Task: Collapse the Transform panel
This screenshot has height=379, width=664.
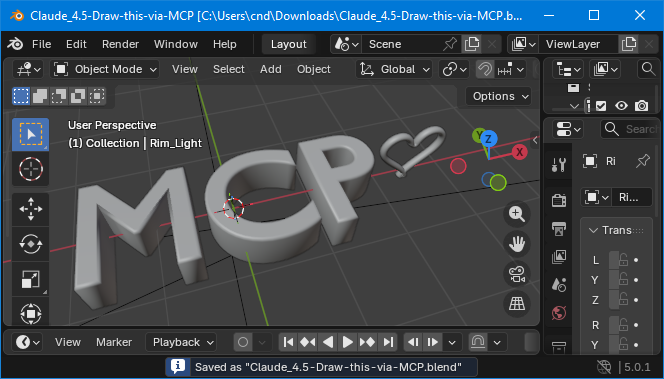Action: pyautogui.click(x=594, y=230)
